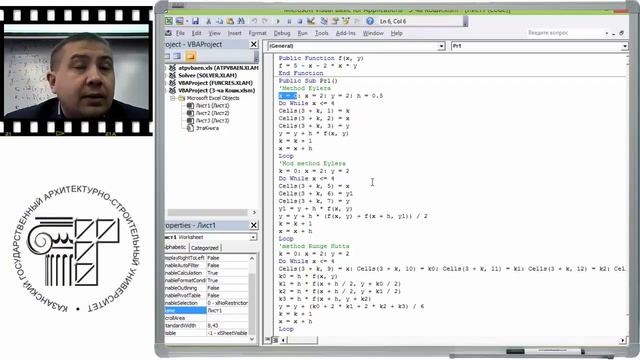This screenshot has height=360, width=640.
Task: Select atpvbaen.xls project in tree
Action: point(218,68)
